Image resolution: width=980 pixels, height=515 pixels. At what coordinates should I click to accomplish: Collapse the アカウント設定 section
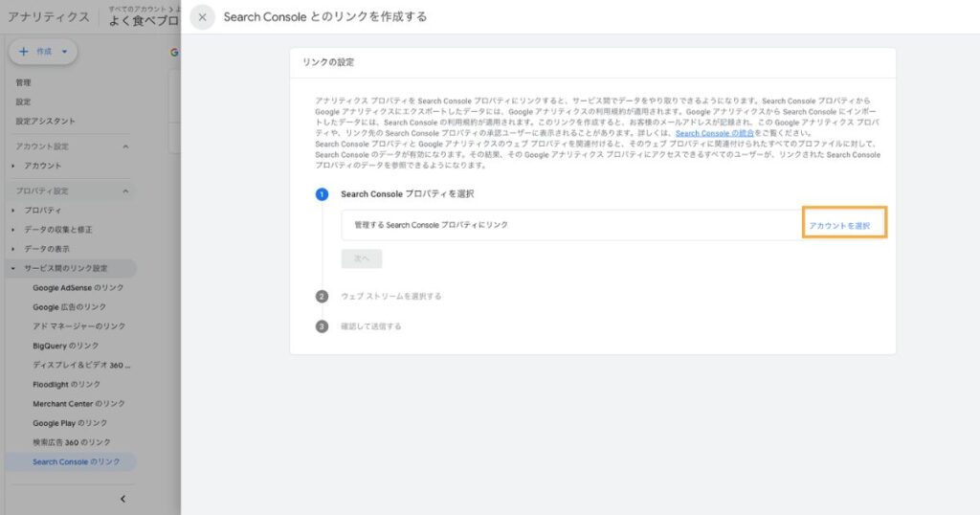pos(125,146)
